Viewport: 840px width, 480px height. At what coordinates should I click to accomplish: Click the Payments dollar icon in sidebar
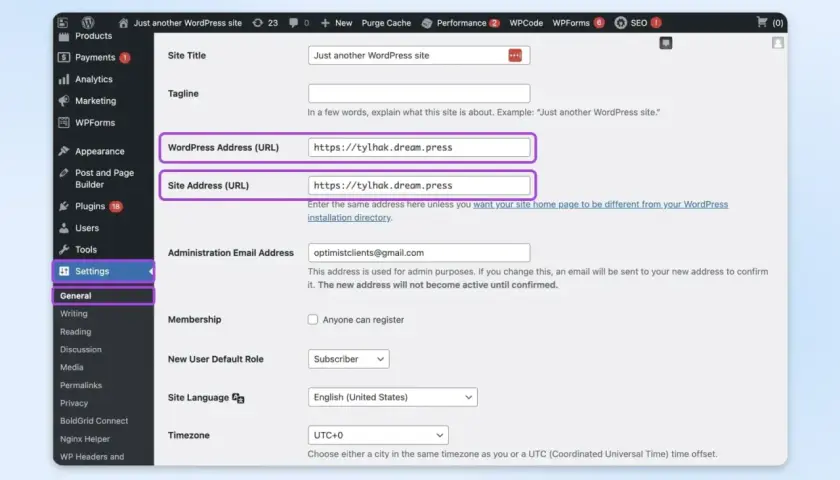click(x=64, y=57)
